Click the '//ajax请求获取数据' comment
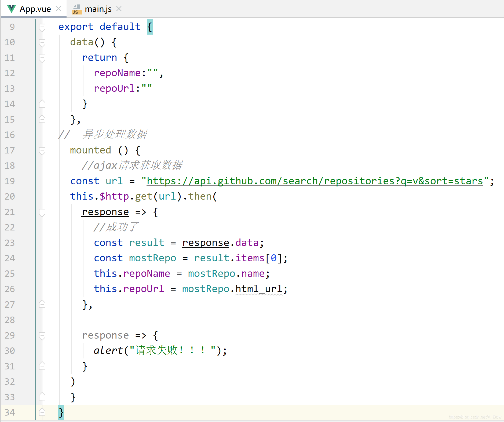Image resolution: width=504 pixels, height=422 pixels. 132,165
